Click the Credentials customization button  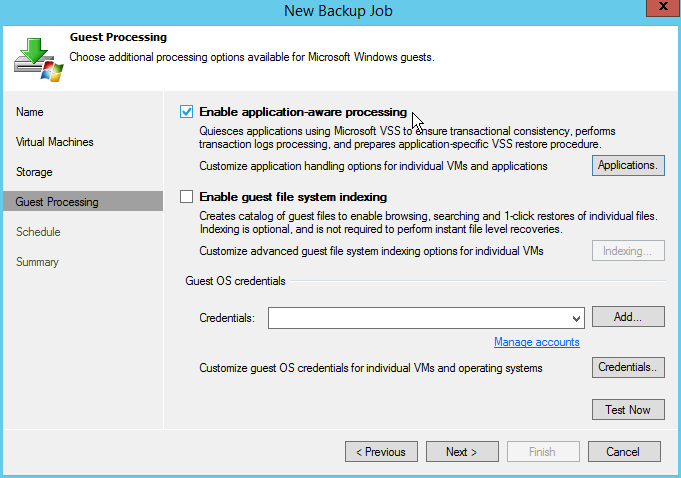[x=628, y=368]
